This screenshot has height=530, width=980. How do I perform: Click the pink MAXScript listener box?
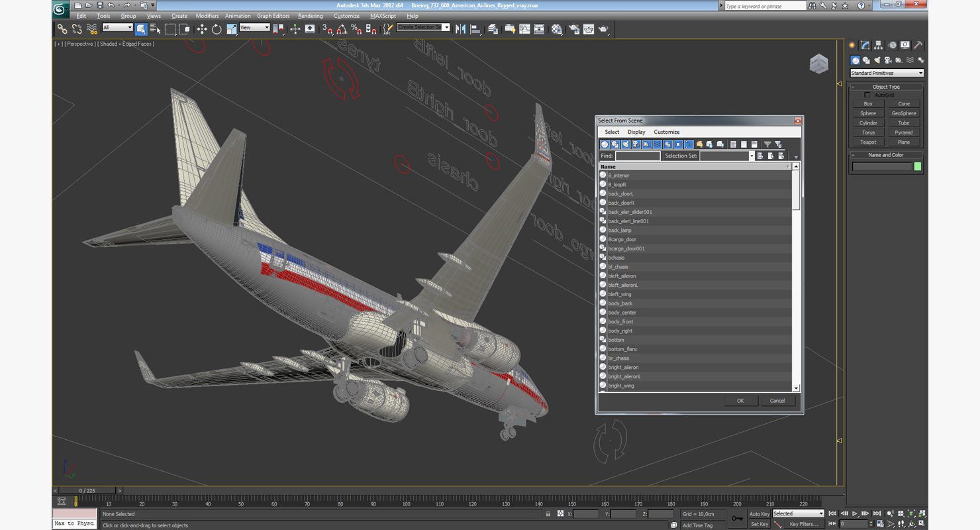[74, 513]
